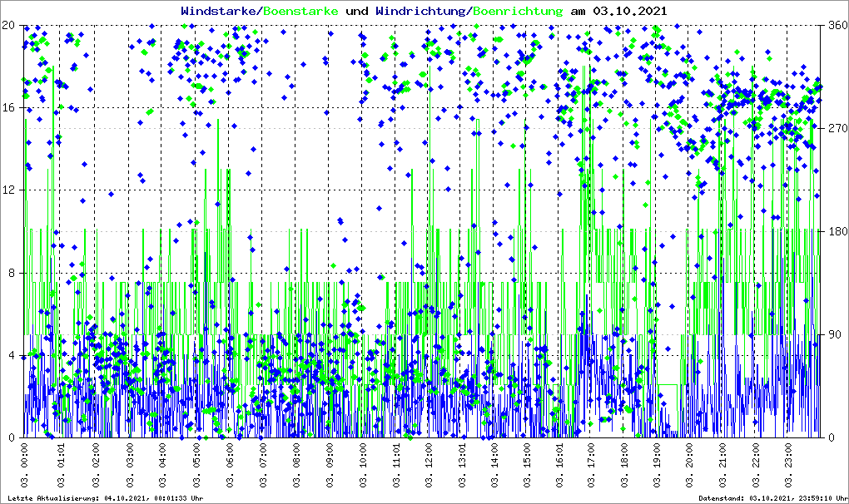Click the time label '03. 19:00'
Screen dimensions: 849x504
point(657,466)
